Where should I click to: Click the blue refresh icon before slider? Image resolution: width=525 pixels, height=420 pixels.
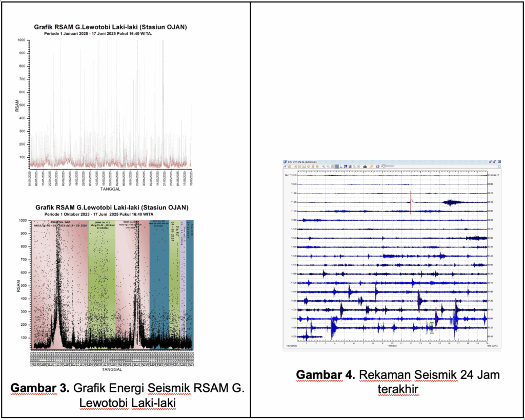click(x=377, y=166)
